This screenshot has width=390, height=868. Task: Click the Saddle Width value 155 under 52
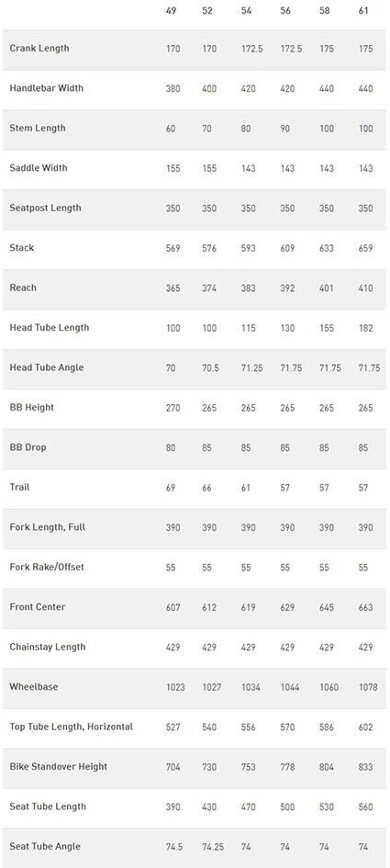[209, 168]
